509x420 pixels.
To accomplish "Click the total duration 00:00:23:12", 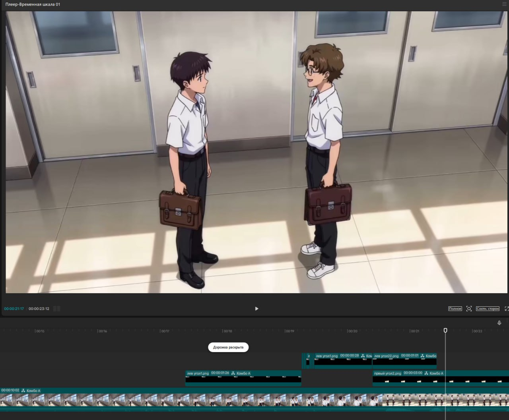I will click(39, 309).
